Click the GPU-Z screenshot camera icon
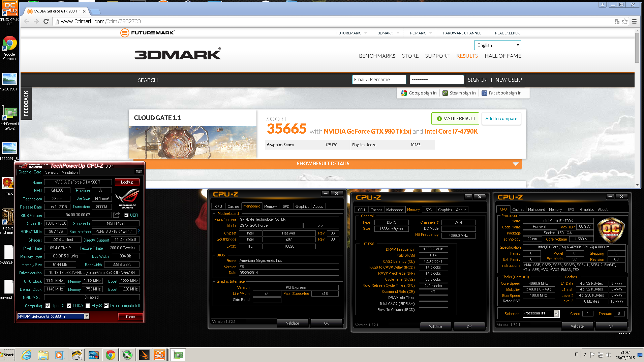The height and width of the screenshot is (362, 644). click(x=139, y=172)
